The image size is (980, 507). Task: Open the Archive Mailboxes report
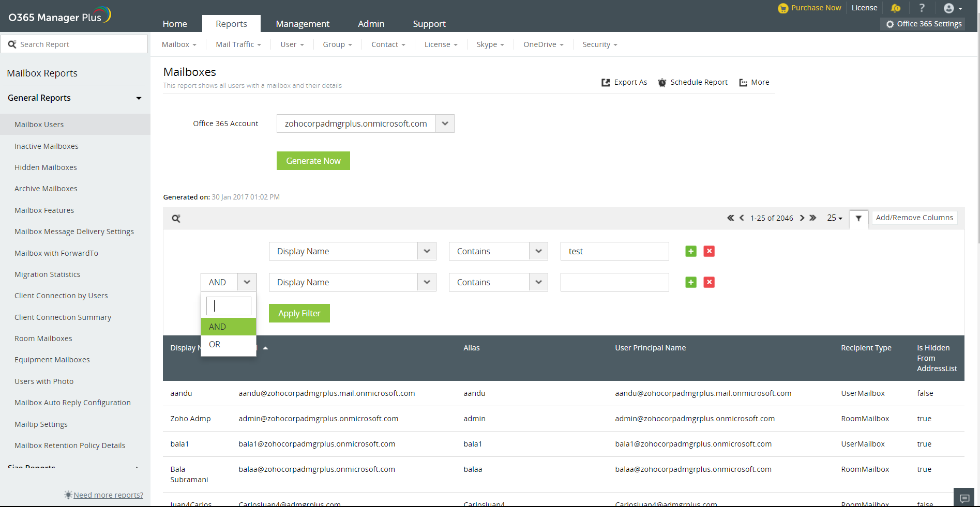tap(46, 189)
